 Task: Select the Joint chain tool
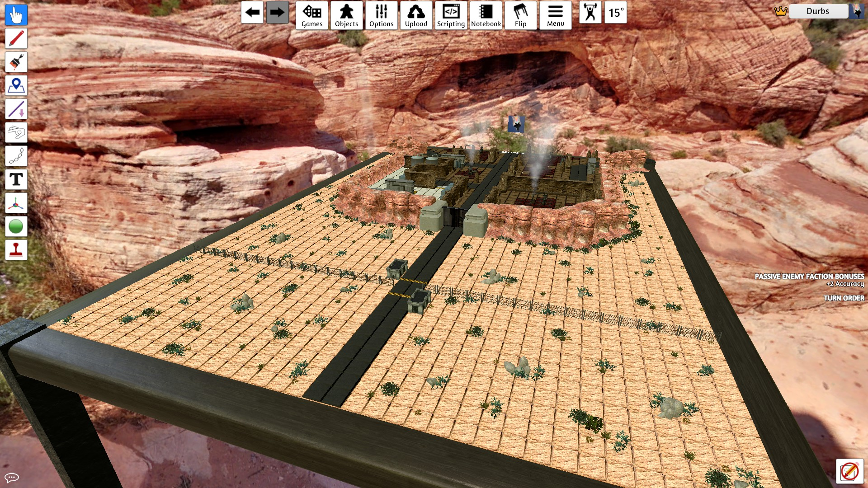16,156
